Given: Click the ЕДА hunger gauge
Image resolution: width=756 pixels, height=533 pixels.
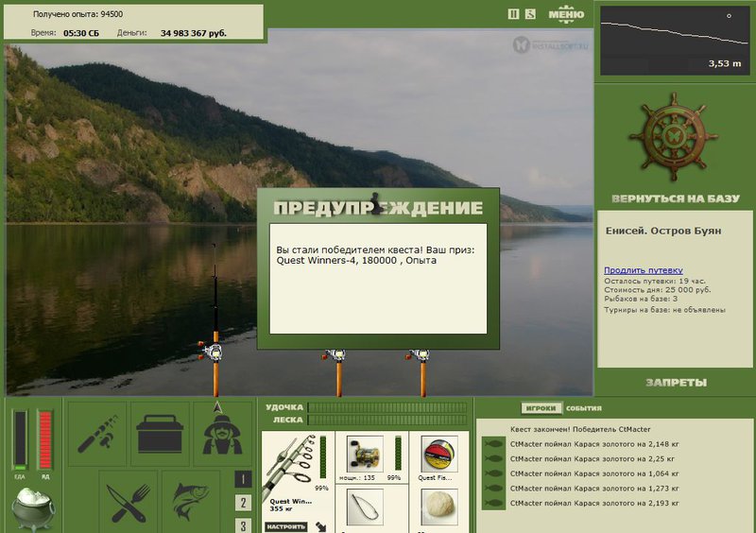Looking at the screenshot, I should click(x=20, y=439).
